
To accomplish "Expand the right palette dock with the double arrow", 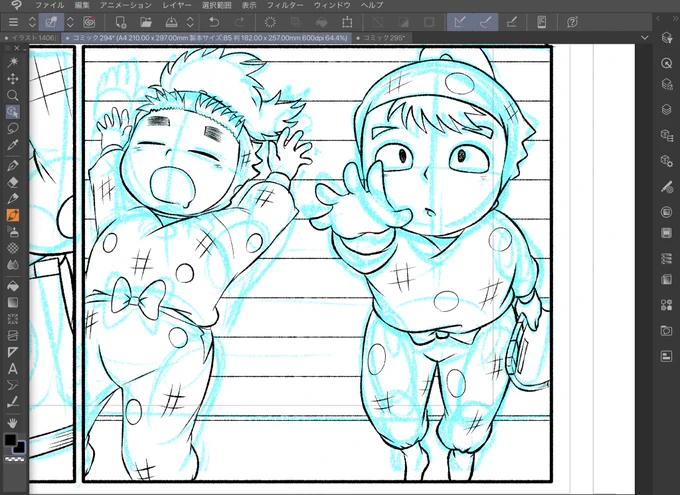I will 673,19.
